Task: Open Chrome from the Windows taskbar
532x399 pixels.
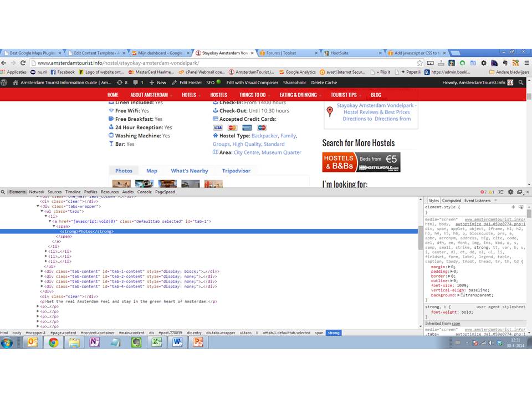Action: [x=53, y=342]
